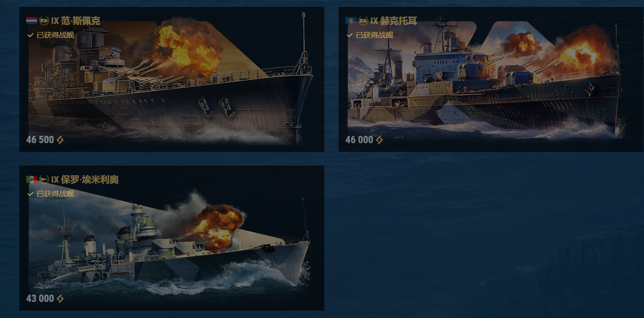This screenshot has width=644, height=318.
Task: Open the IX 范·斯佩克 ship title
Action: click(76, 21)
